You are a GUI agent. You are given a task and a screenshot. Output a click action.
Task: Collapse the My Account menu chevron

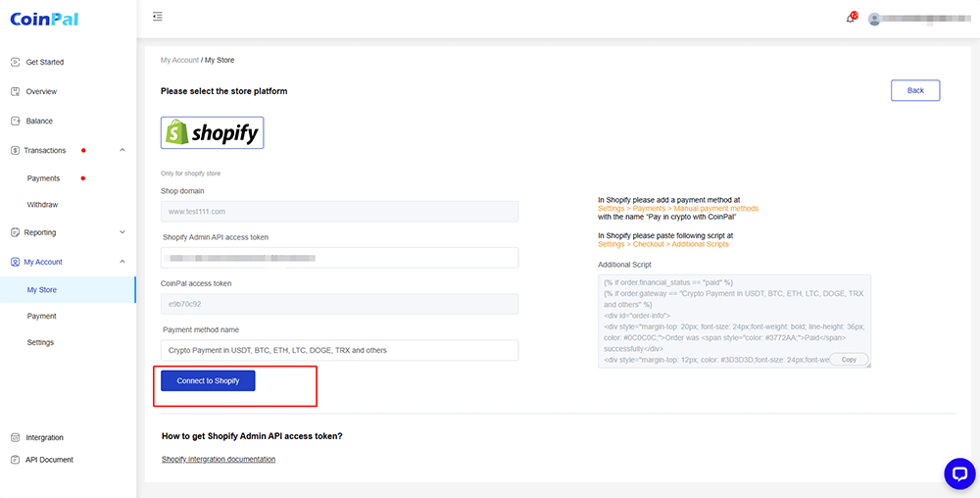coord(122,262)
